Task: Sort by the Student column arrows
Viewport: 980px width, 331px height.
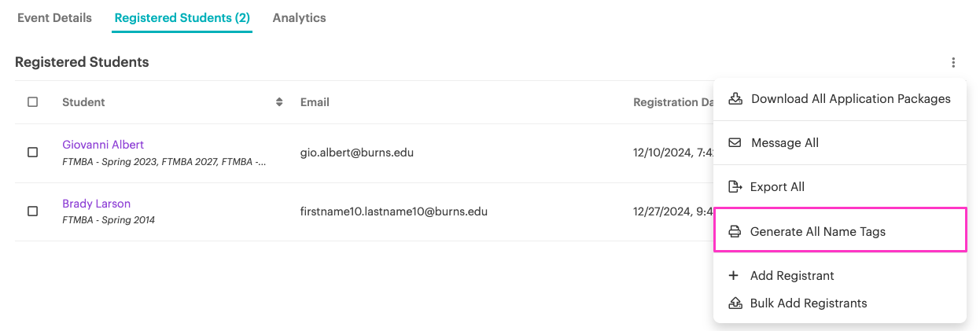Action: pos(279,102)
